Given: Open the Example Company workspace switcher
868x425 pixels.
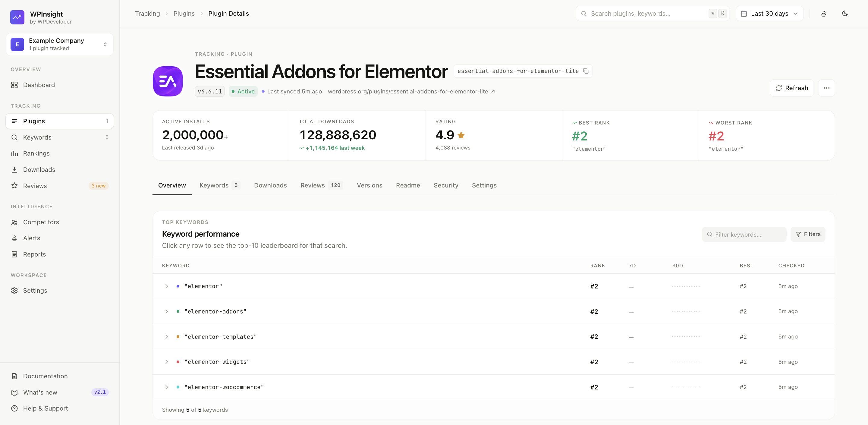Looking at the screenshot, I should tap(60, 44).
